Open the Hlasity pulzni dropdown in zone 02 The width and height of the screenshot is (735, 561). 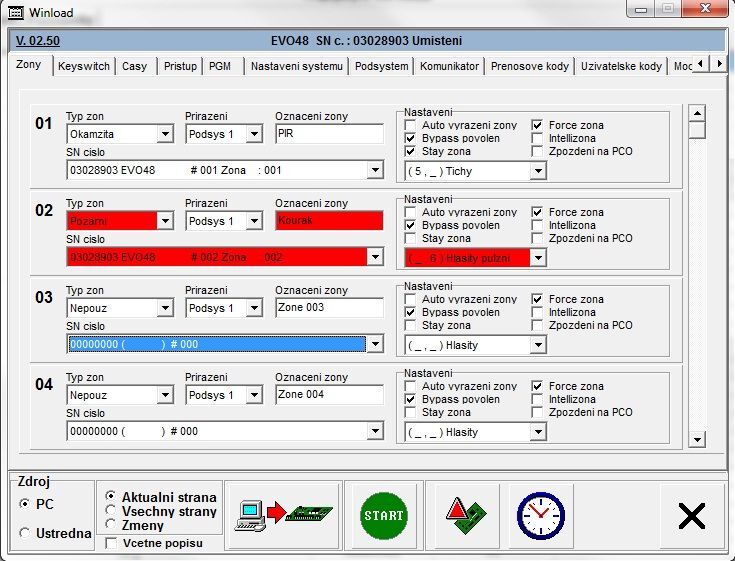coord(538,258)
